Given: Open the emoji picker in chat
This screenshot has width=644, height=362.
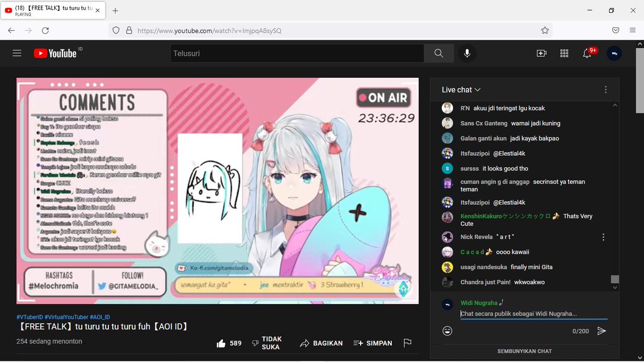Looking at the screenshot, I should coord(447,331).
